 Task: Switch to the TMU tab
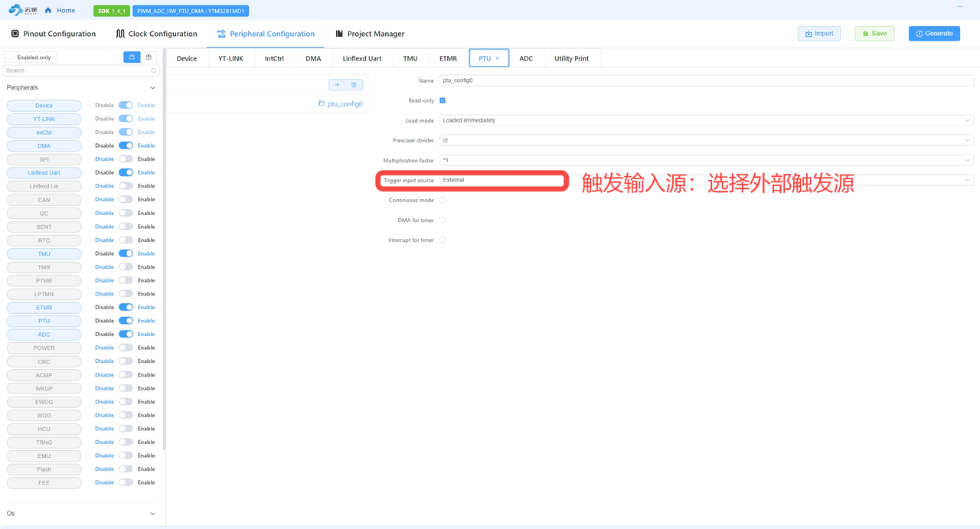pyautogui.click(x=410, y=58)
